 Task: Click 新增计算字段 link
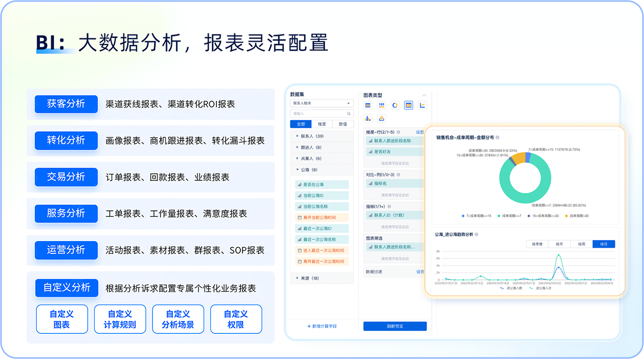click(321, 326)
